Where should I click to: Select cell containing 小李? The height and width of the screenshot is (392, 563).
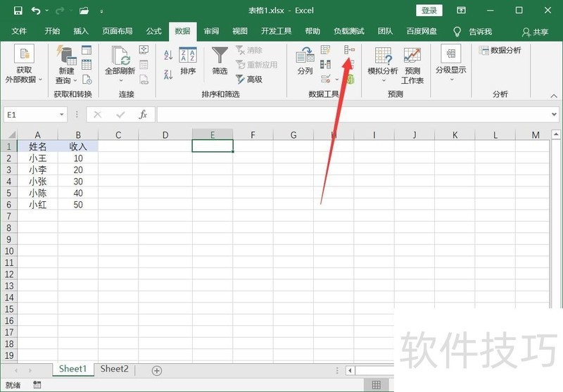[38, 170]
